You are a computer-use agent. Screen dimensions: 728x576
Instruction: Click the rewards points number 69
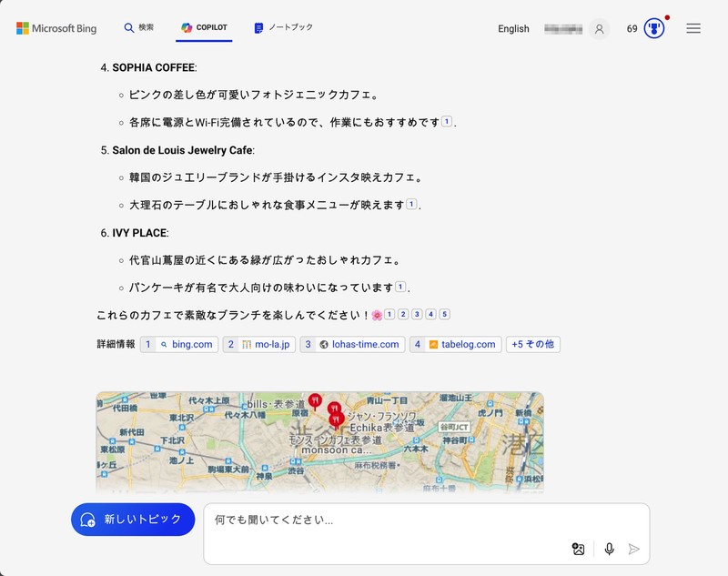[632, 29]
